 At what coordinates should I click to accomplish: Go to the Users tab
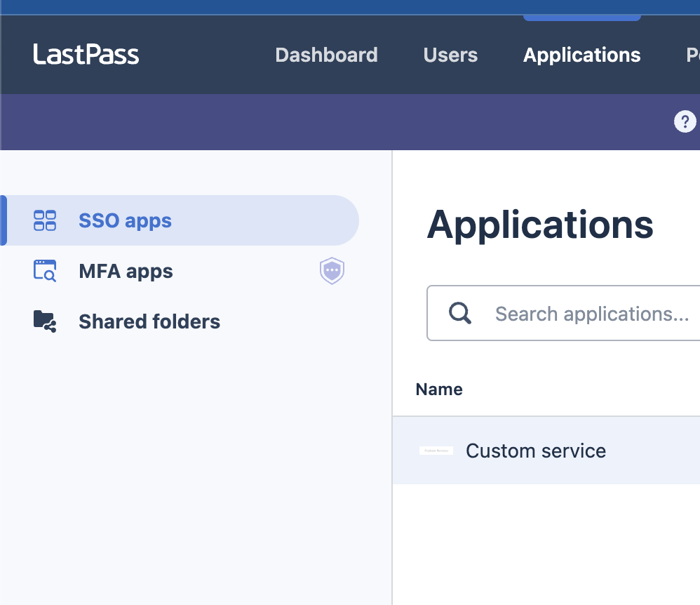pyautogui.click(x=450, y=55)
